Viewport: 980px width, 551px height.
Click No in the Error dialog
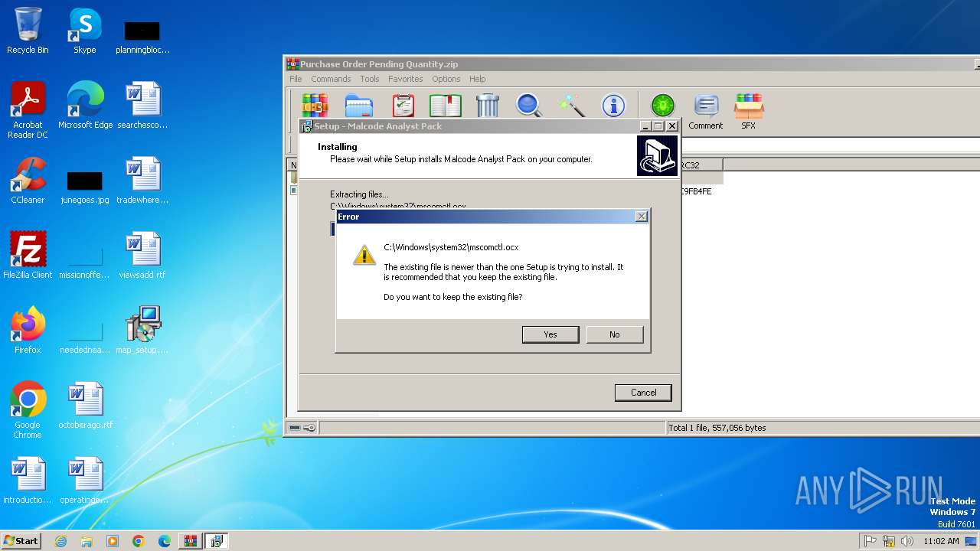pyautogui.click(x=614, y=334)
